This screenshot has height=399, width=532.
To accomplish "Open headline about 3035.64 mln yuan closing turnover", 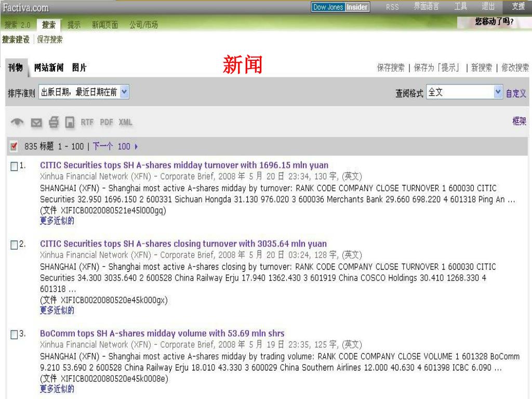I will [x=183, y=244].
